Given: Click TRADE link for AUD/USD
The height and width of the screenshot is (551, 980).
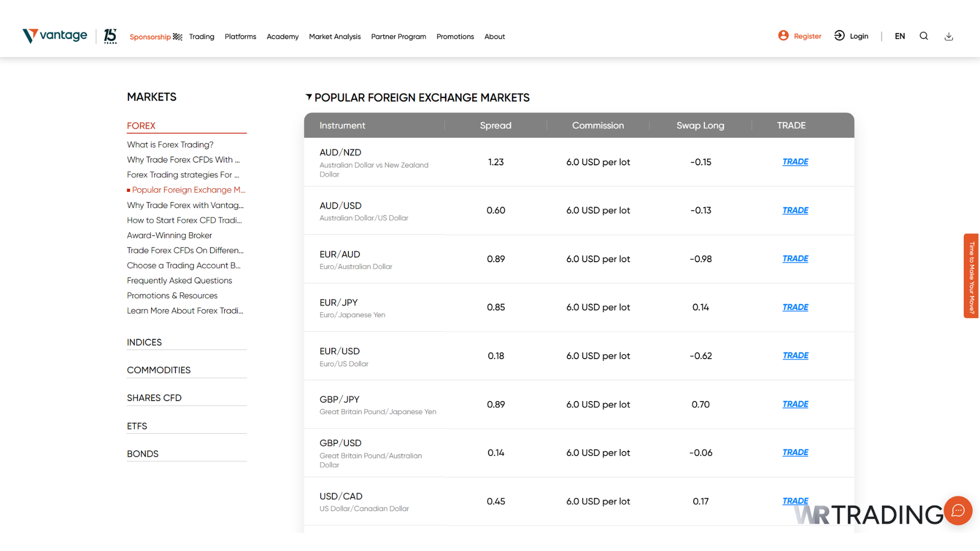Looking at the screenshot, I should point(795,210).
